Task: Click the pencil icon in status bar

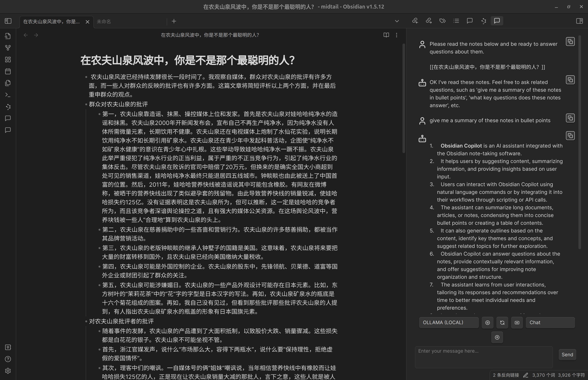Action: pyautogui.click(x=525, y=375)
